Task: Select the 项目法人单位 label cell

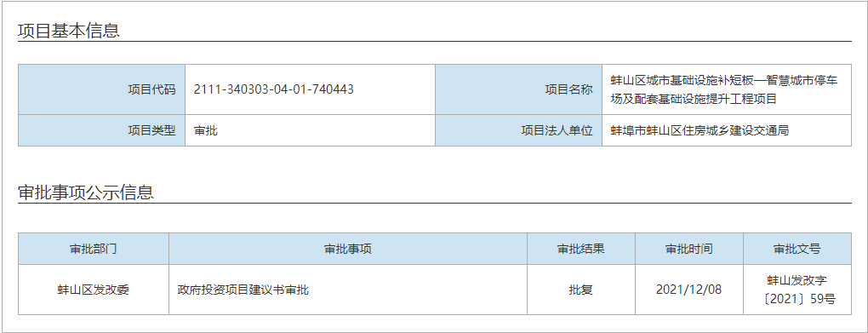Action: [519, 130]
